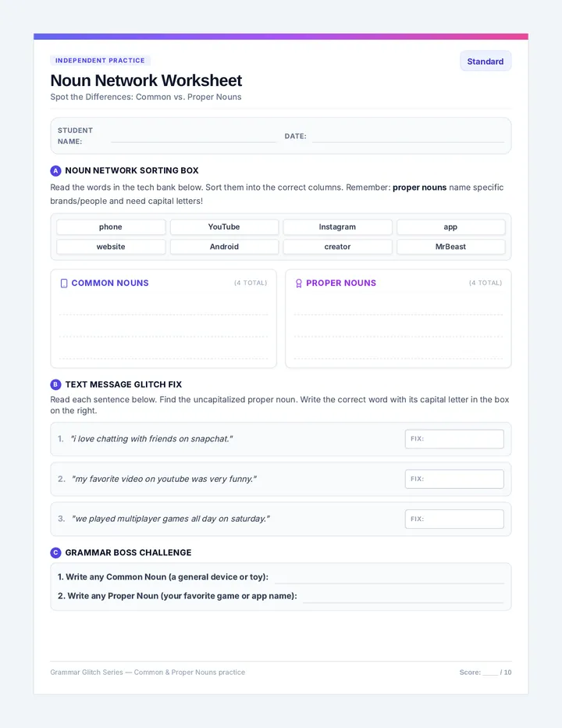This screenshot has height=728, width=562.
Task: Click the FIX box for saturday sentence
Action: click(x=454, y=519)
